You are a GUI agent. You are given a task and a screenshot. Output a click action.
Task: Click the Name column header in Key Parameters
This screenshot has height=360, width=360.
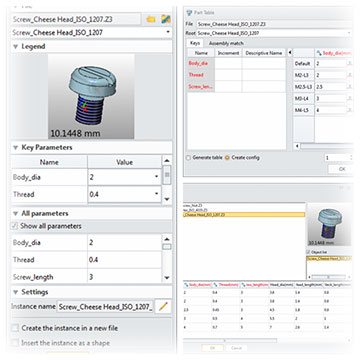[49, 162]
